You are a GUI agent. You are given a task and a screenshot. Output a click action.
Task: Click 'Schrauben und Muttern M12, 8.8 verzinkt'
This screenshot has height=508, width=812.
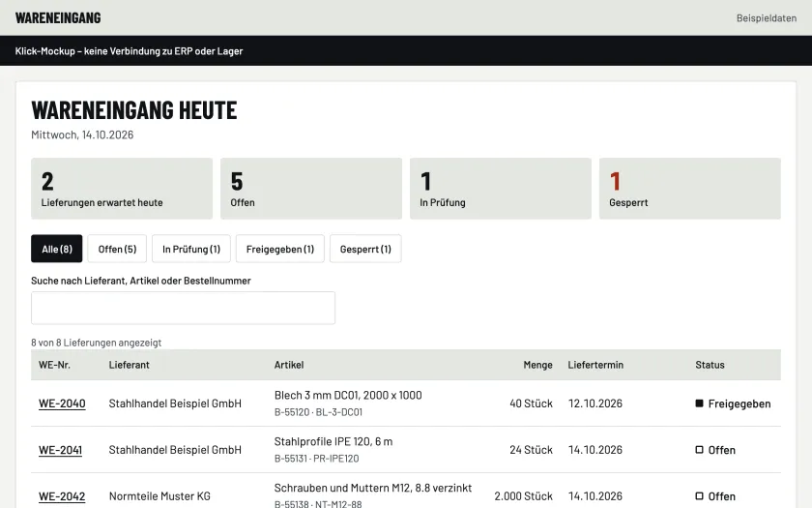pyautogui.click(x=373, y=489)
